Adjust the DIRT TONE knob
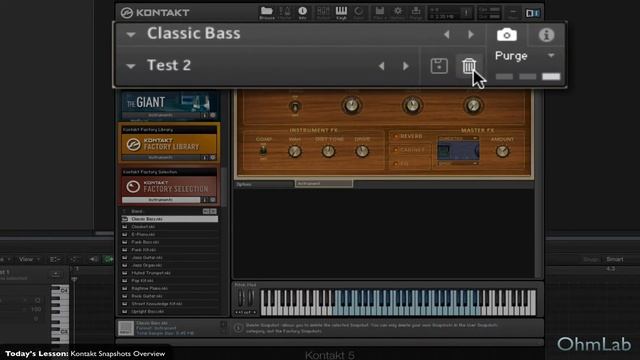The width and height of the screenshot is (640, 360). tap(329, 151)
